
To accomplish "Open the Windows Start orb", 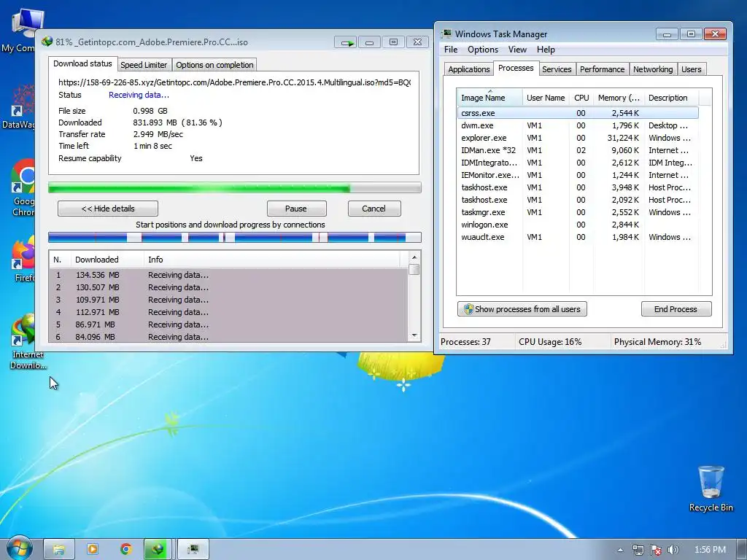I will point(19,548).
